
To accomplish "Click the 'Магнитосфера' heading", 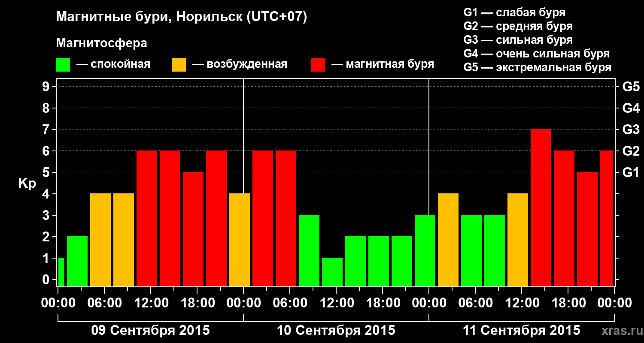I will 102,43.
